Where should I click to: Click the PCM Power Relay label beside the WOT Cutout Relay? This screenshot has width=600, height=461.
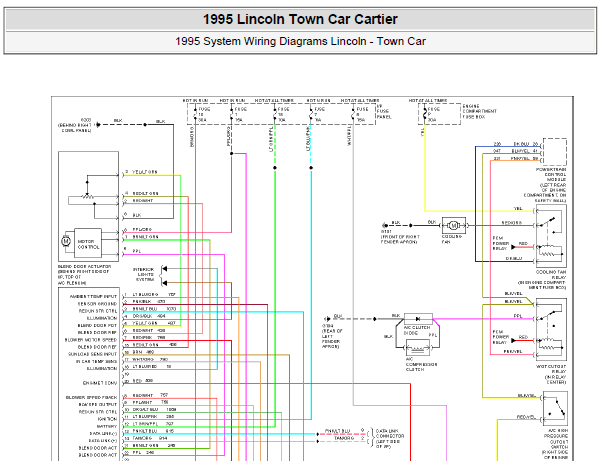[x=501, y=337]
